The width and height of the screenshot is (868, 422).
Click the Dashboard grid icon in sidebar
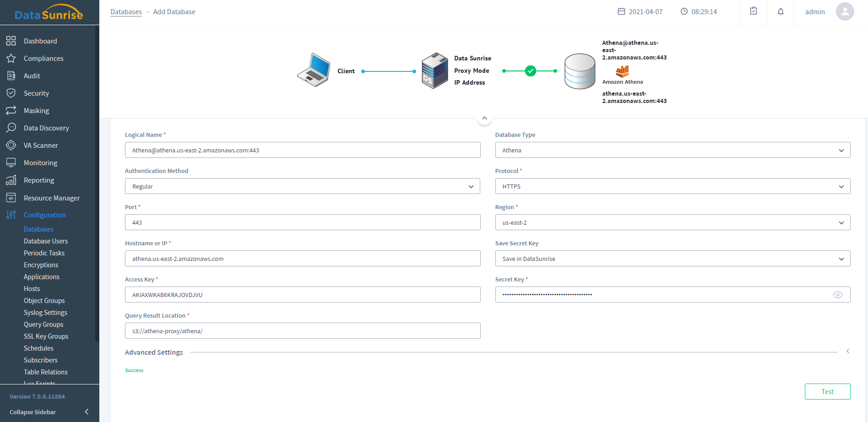[11, 41]
